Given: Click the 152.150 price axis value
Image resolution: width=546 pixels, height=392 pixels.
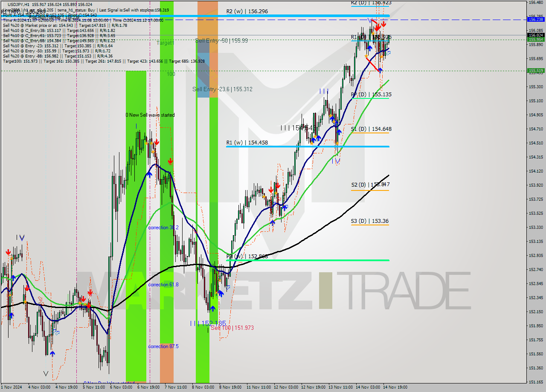Looking at the screenshot, I should tap(536, 312).
